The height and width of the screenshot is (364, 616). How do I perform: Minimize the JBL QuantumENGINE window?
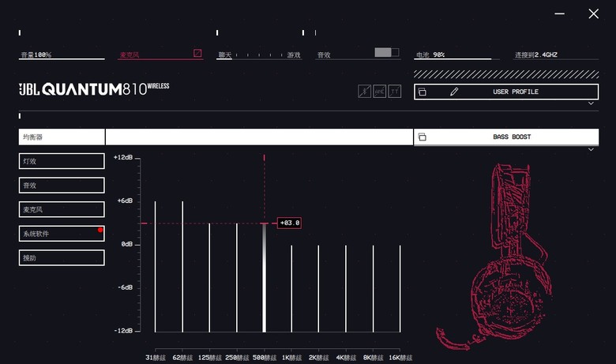tap(559, 13)
